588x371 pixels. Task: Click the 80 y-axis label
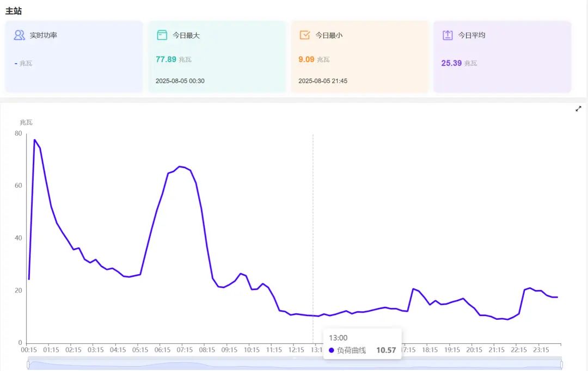(x=19, y=133)
